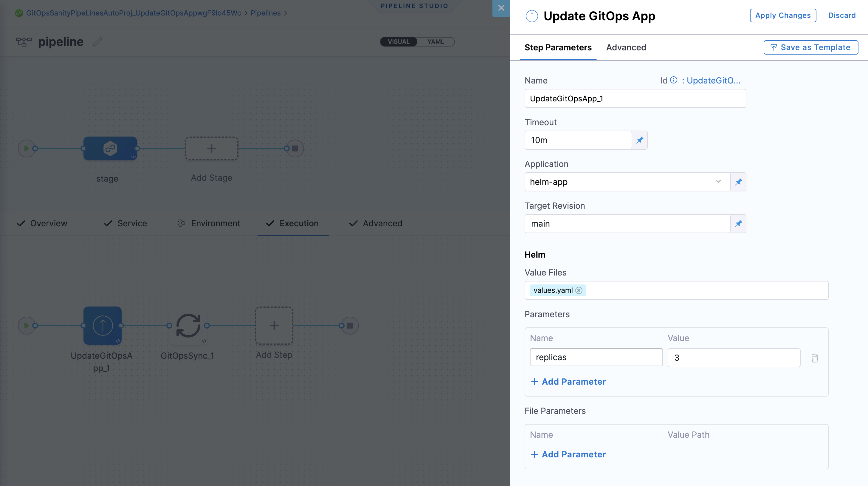This screenshot has height=486, width=868.
Task: Click the pipeline start play icon
Action: coord(27,148)
